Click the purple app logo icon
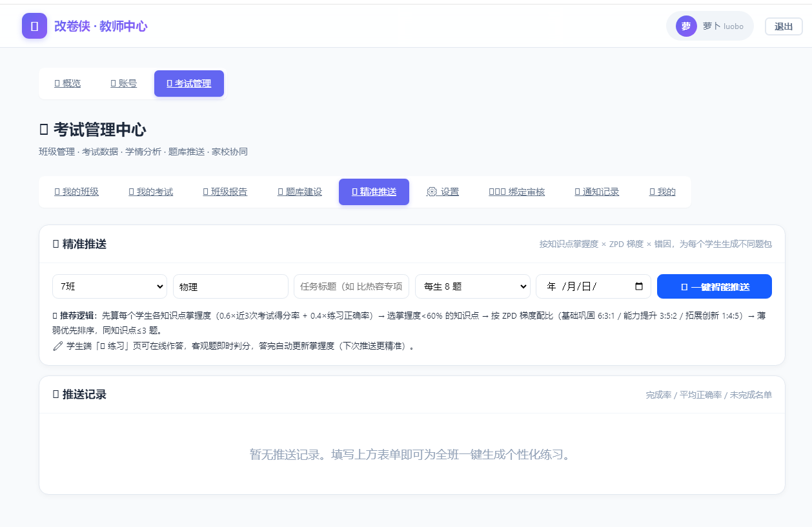The width and height of the screenshot is (812, 527). click(x=34, y=26)
